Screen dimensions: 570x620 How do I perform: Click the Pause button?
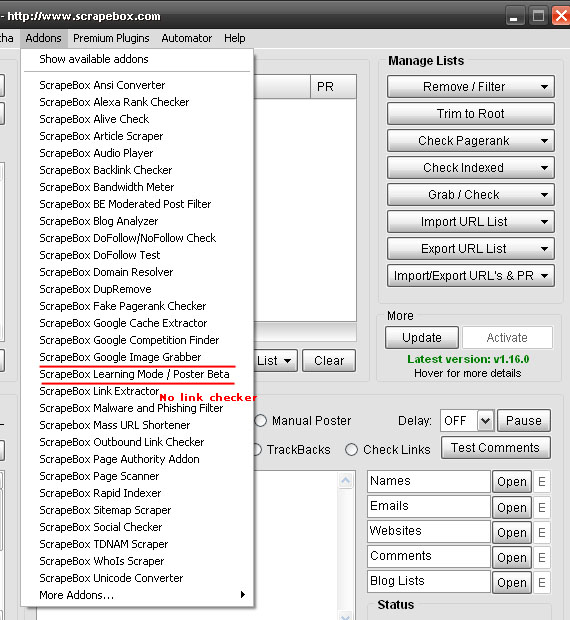[x=523, y=421]
